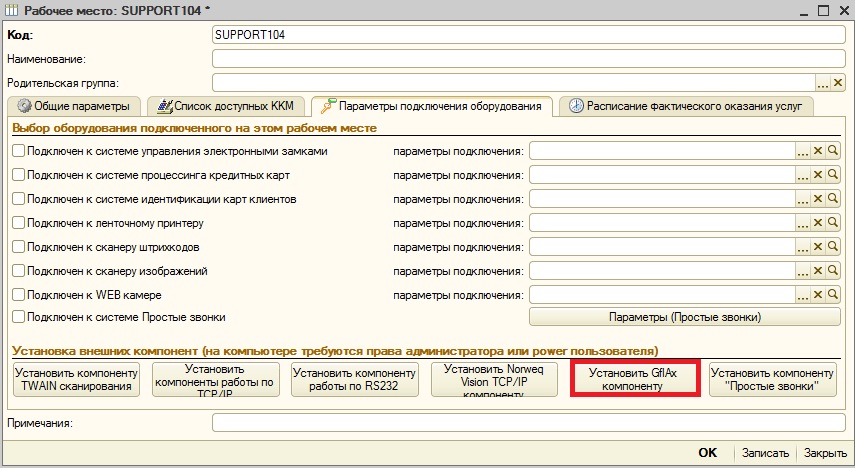Open the credit card processing parameters with magnifier
The height and width of the screenshot is (468, 855).
click(833, 175)
